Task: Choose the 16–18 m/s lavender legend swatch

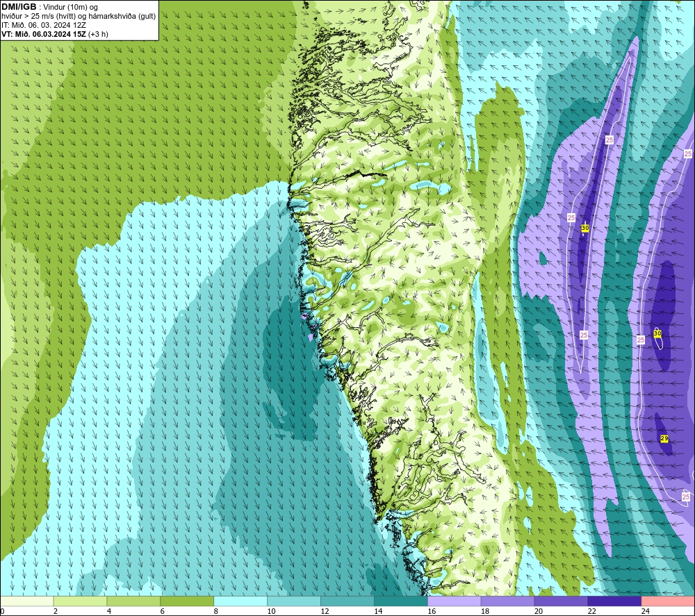Action: click(x=455, y=601)
